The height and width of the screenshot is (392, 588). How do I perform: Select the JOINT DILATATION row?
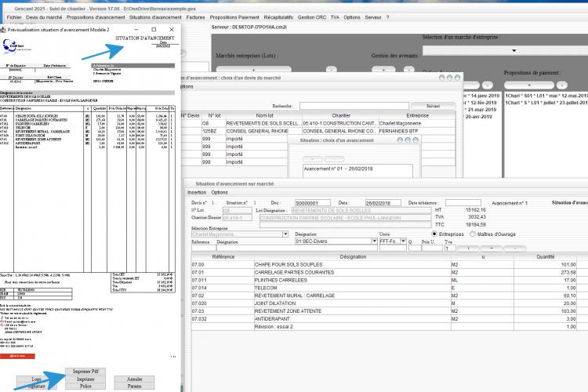(x=389, y=303)
